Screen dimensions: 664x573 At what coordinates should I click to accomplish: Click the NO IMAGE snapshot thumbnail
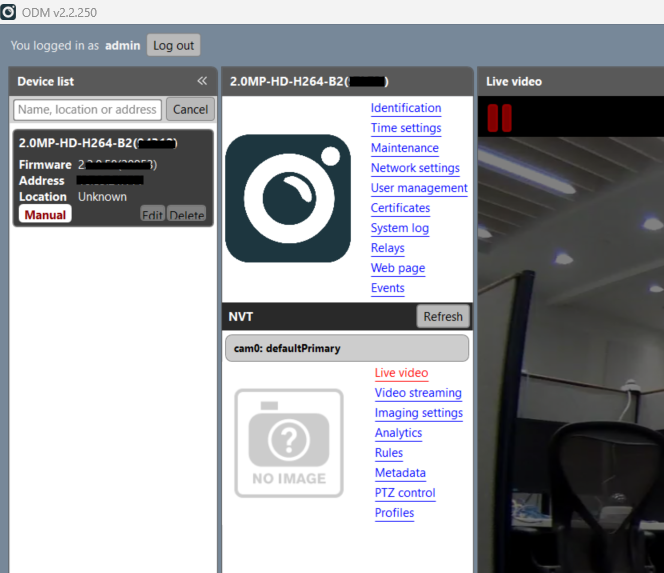point(289,443)
